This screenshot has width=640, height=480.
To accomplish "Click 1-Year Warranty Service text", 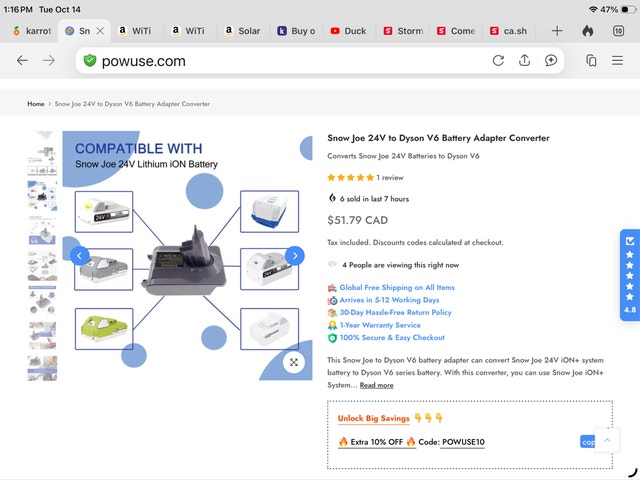I will tap(380, 325).
